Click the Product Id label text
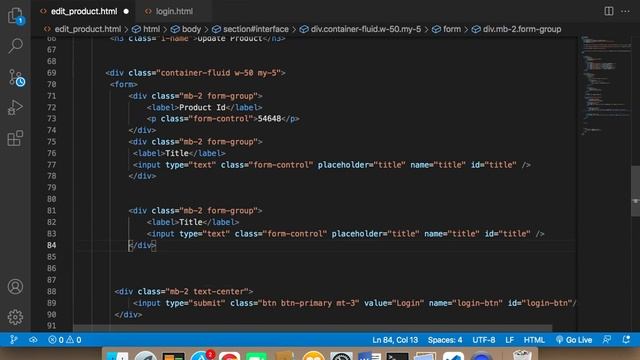Screen dimensions: 640x360 click(202, 107)
